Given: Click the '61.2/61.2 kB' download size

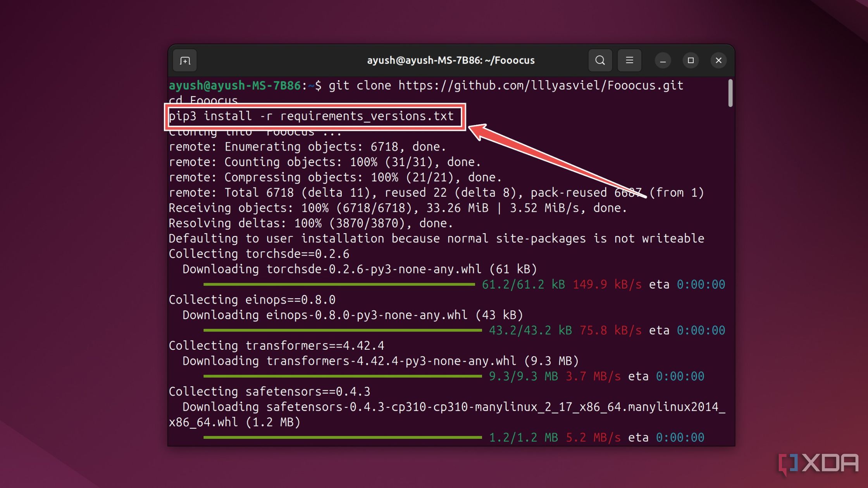Looking at the screenshot, I should point(523,284).
